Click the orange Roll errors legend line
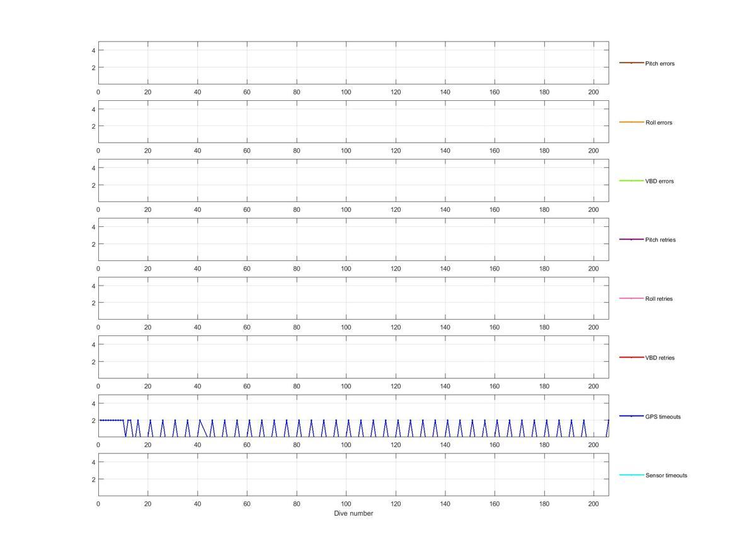 (631, 122)
